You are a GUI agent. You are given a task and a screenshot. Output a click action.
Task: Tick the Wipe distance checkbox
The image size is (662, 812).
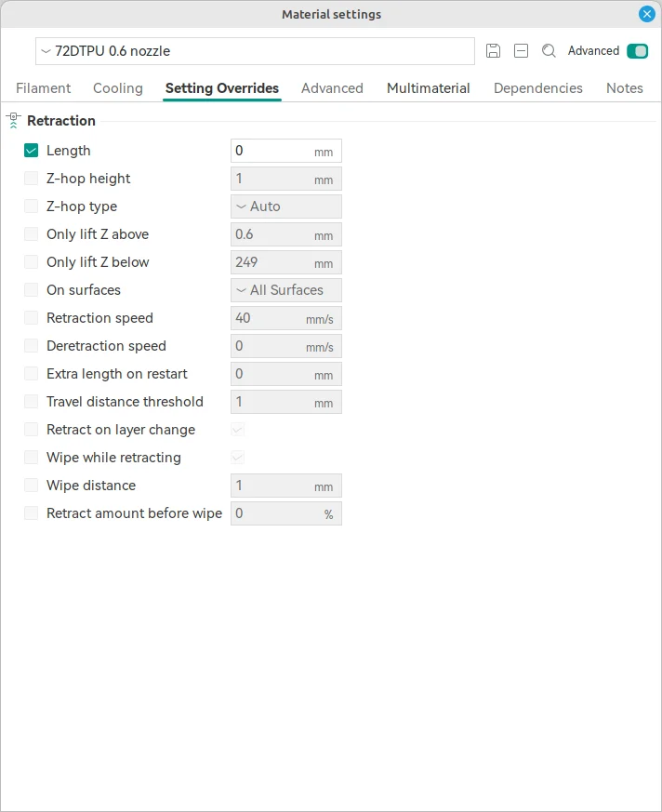(31, 486)
